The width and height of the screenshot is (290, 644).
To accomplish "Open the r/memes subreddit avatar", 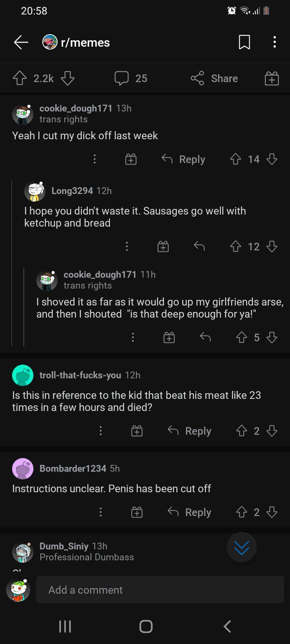I will tap(50, 42).
